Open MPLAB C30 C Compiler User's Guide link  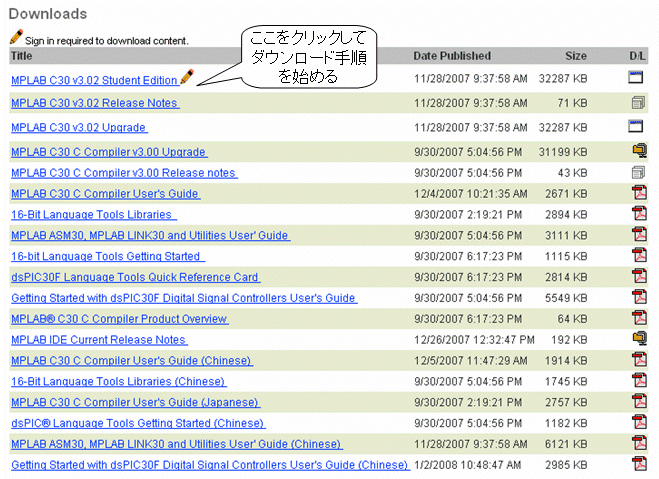pyautogui.click(x=105, y=194)
